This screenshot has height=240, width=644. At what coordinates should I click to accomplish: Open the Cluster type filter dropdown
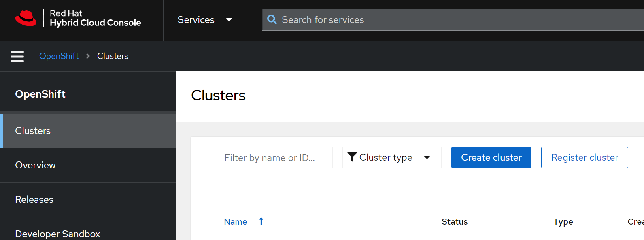tap(392, 157)
